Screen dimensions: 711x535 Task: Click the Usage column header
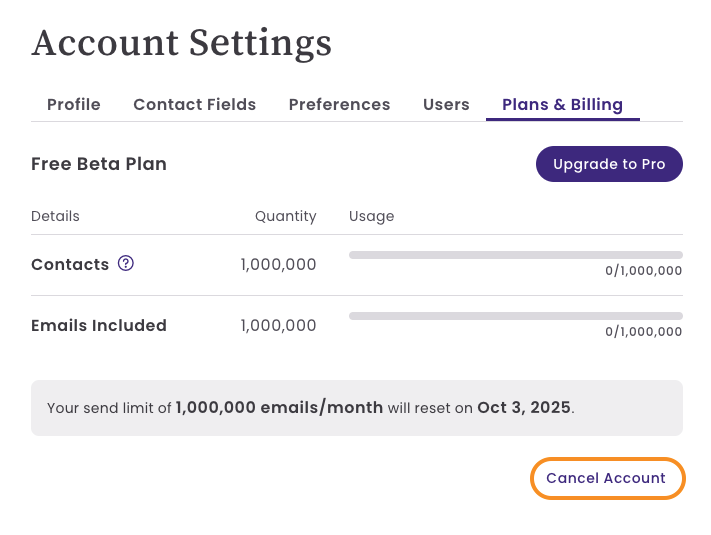point(371,216)
